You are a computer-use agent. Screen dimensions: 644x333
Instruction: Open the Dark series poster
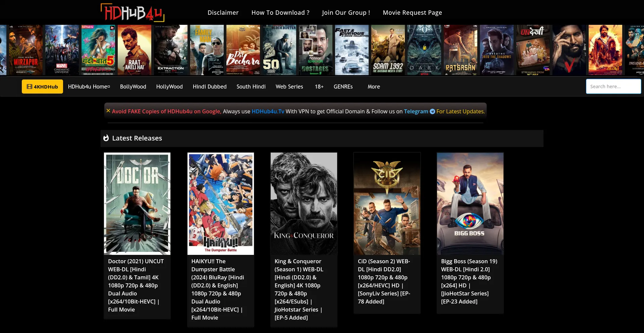tap(424, 50)
